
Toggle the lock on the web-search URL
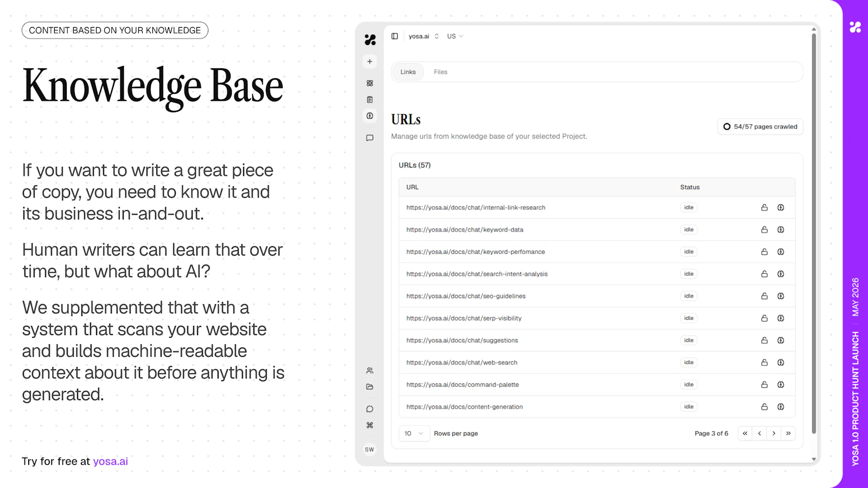(764, 363)
